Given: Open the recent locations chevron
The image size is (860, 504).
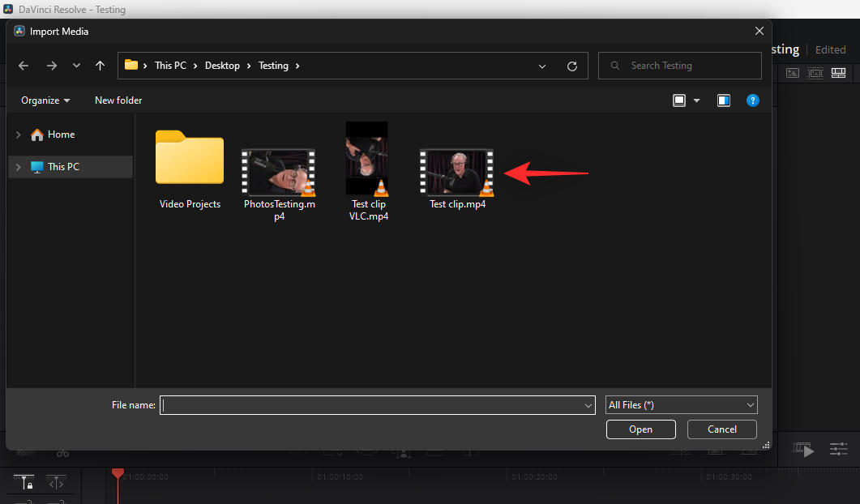Looking at the screenshot, I should 76,66.
